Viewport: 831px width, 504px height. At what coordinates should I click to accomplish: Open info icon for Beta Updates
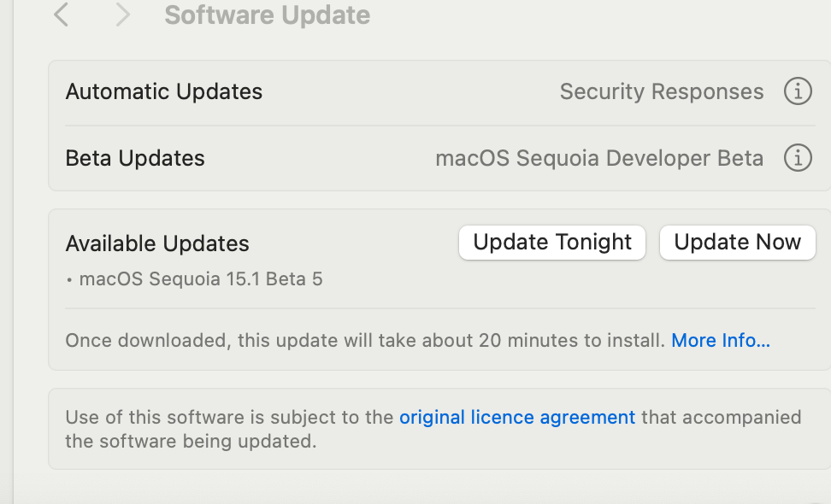pos(798,158)
